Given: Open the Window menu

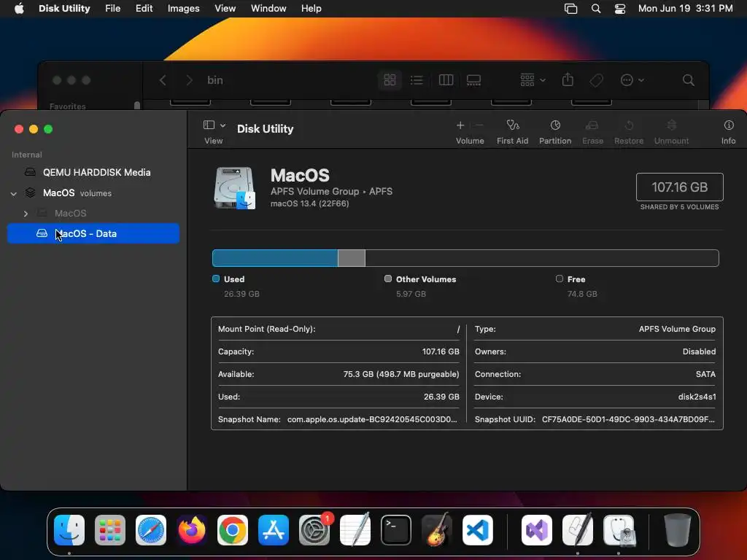Looking at the screenshot, I should (x=268, y=9).
